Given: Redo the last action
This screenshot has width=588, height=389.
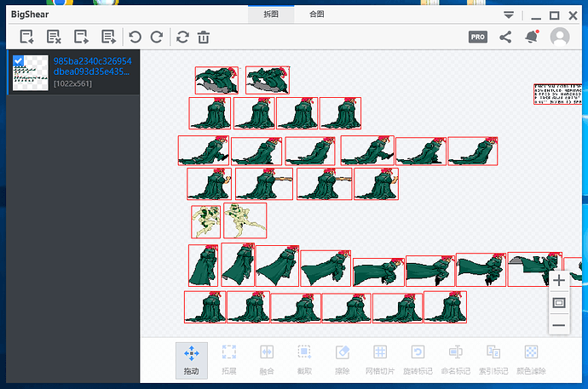Looking at the screenshot, I should (157, 37).
